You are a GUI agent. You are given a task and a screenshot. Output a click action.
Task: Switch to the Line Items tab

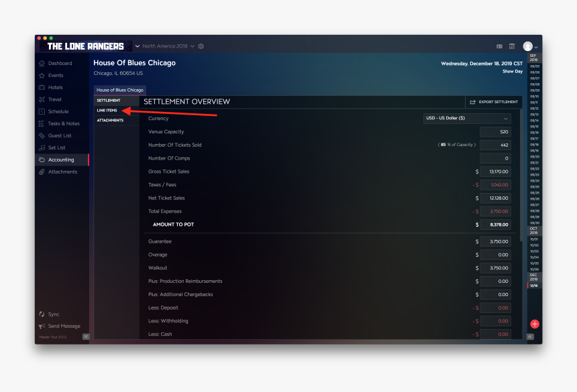[107, 110]
